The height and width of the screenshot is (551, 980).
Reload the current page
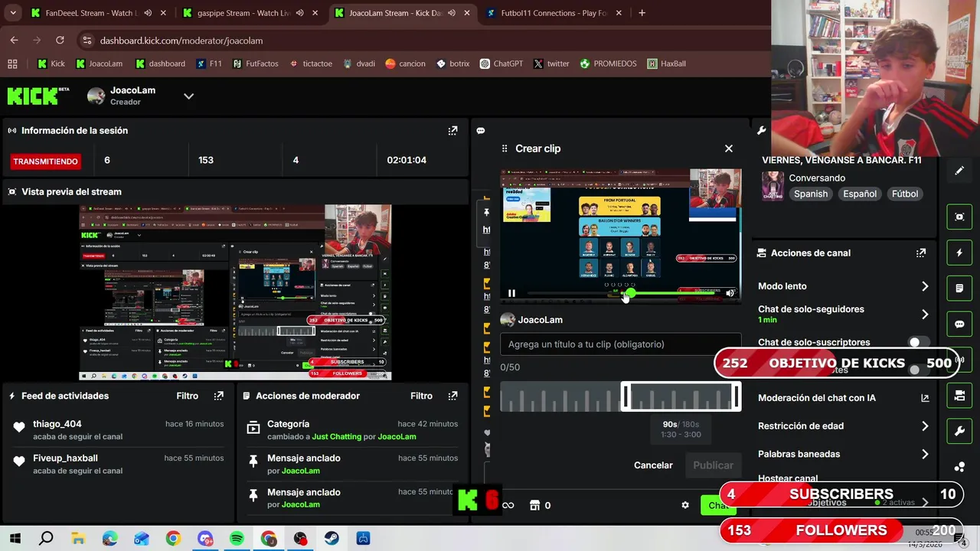60,41
